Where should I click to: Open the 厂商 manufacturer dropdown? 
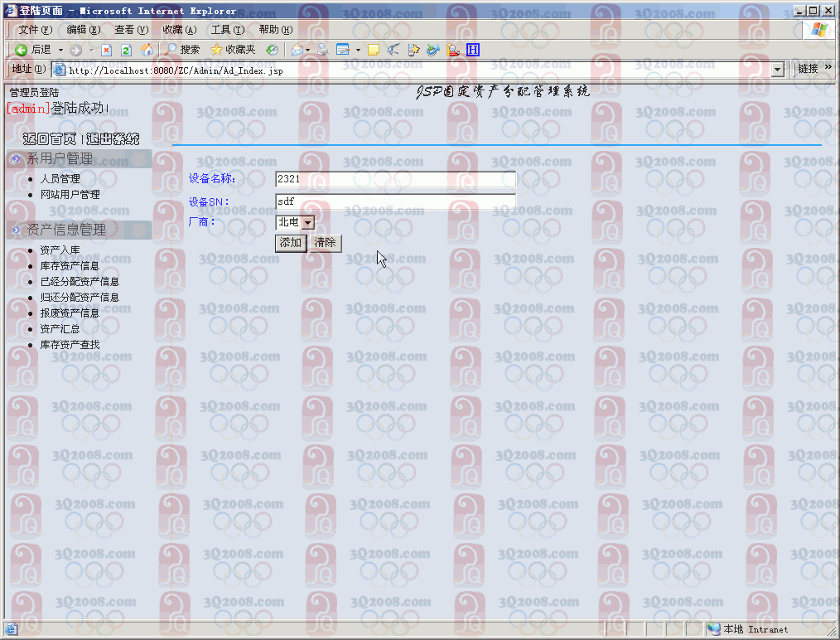(295, 222)
